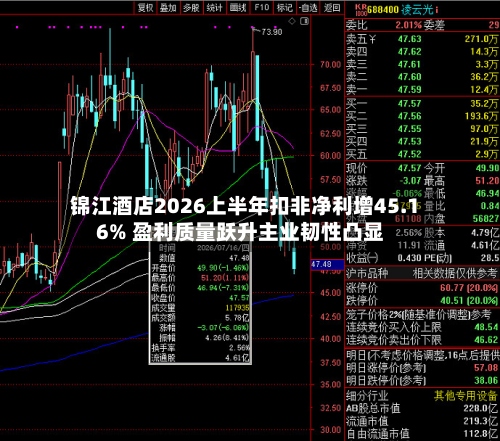
Task: Click tooltip 振幅 4.26(8.41%)
Action: (227, 338)
